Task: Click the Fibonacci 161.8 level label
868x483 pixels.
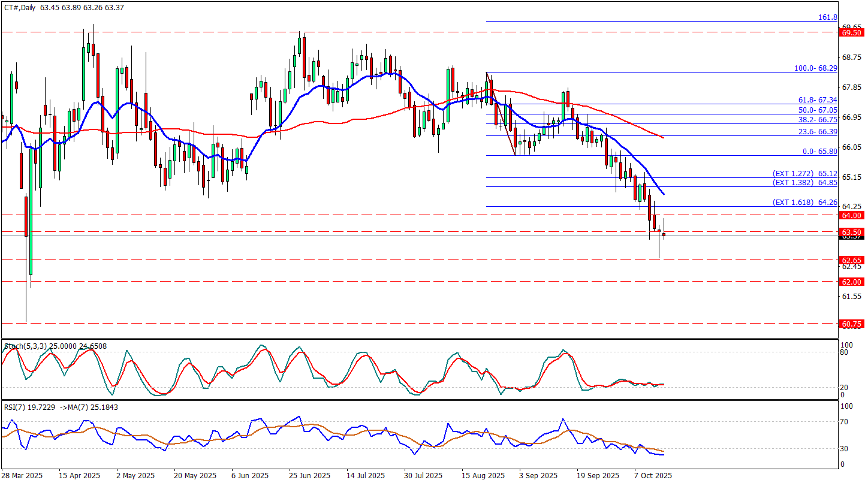Action: pyautogui.click(x=827, y=17)
